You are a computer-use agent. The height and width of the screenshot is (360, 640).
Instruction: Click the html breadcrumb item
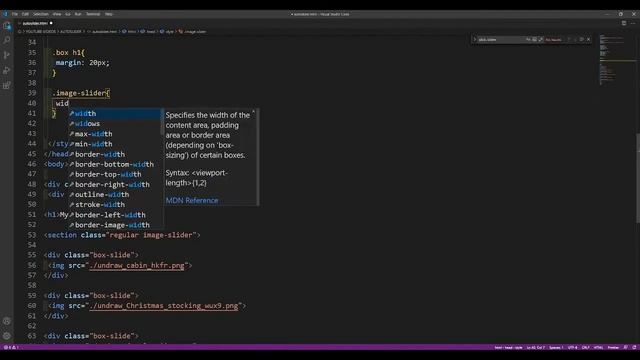click(x=129, y=31)
